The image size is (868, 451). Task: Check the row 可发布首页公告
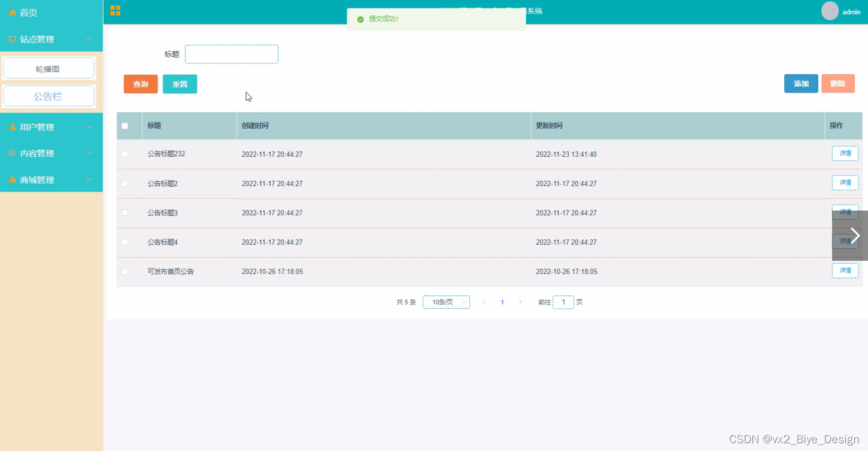pos(125,272)
